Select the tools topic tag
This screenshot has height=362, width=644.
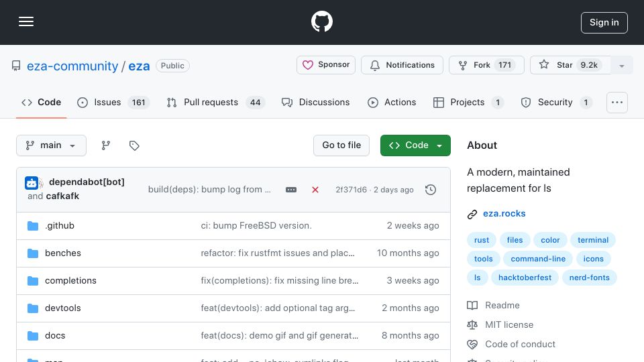pos(483,259)
